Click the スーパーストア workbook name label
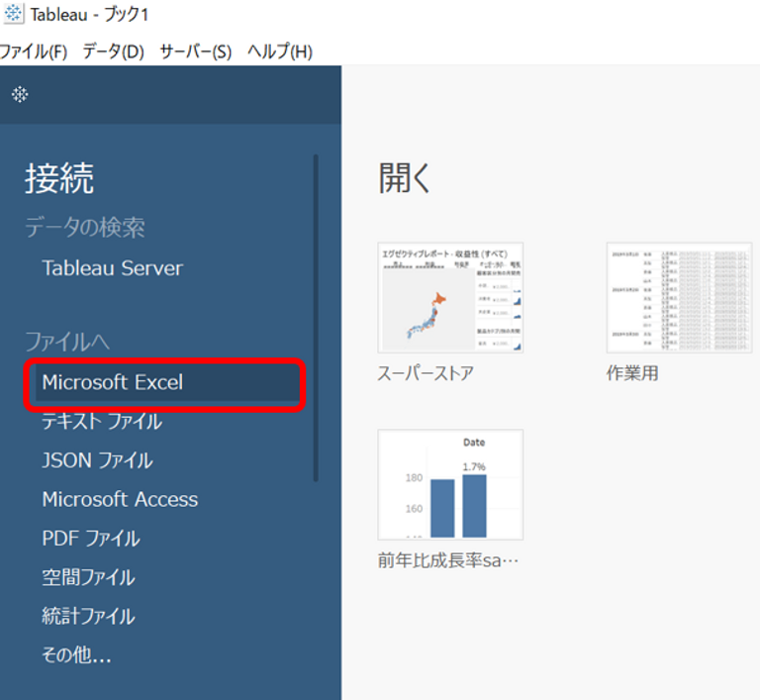The height and width of the screenshot is (700, 760). pos(426,373)
